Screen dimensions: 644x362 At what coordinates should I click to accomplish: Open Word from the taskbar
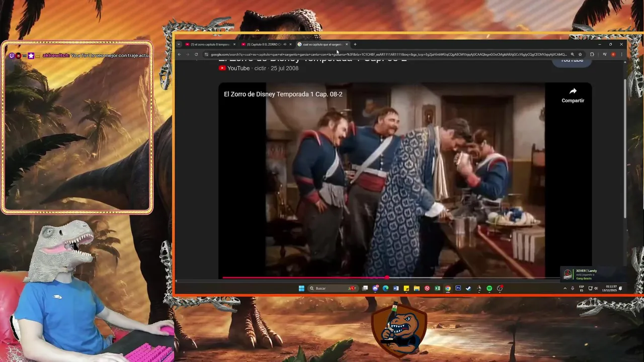396,289
